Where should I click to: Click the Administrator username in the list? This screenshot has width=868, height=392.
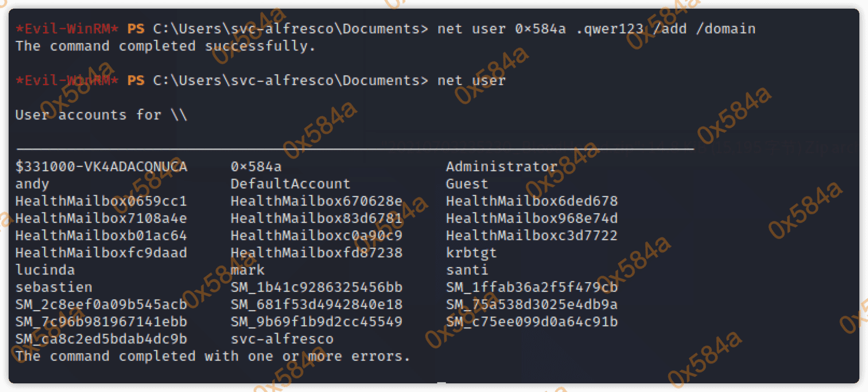coord(501,166)
